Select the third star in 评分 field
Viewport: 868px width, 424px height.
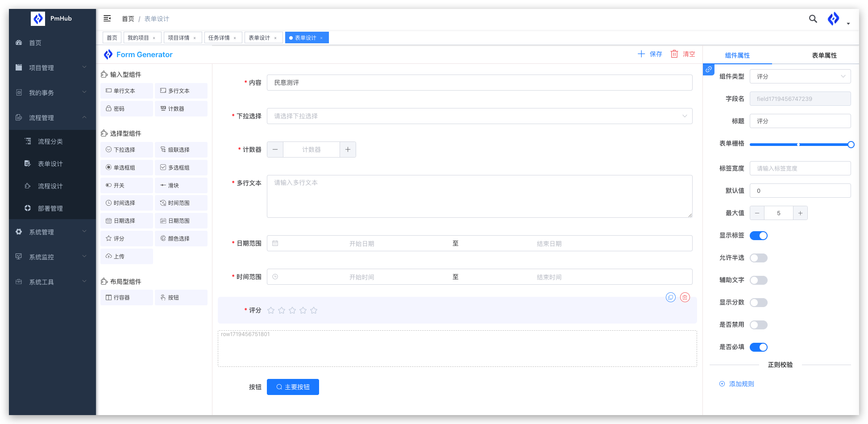click(x=292, y=310)
